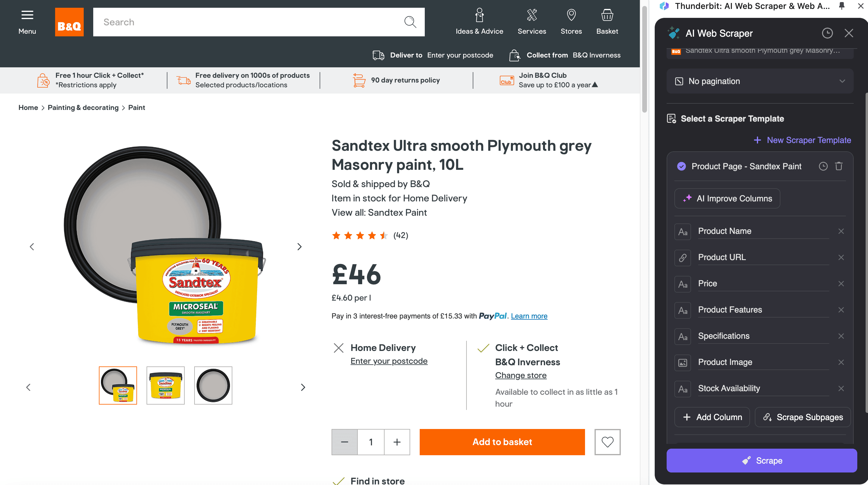The width and height of the screenshot is (868, 485).
Task: Open Ideas & Advice menu
Action: pos(479,21)
